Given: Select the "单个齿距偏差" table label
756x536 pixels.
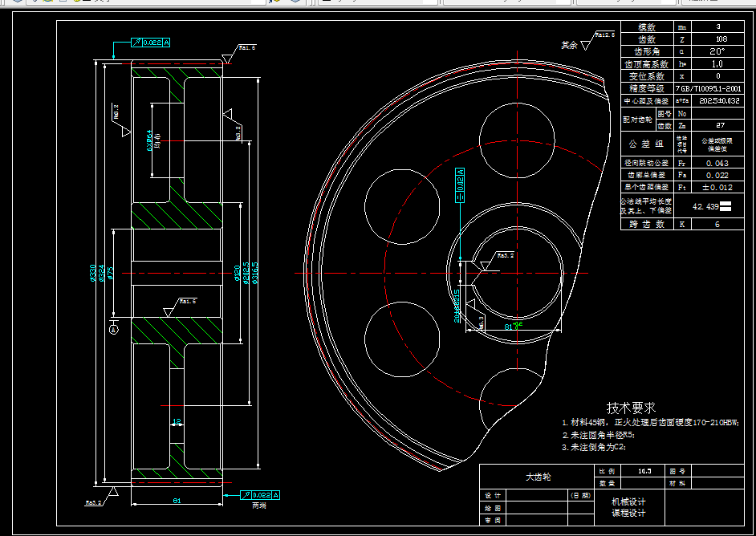Looking at the screenshot, I should point(647,187).
